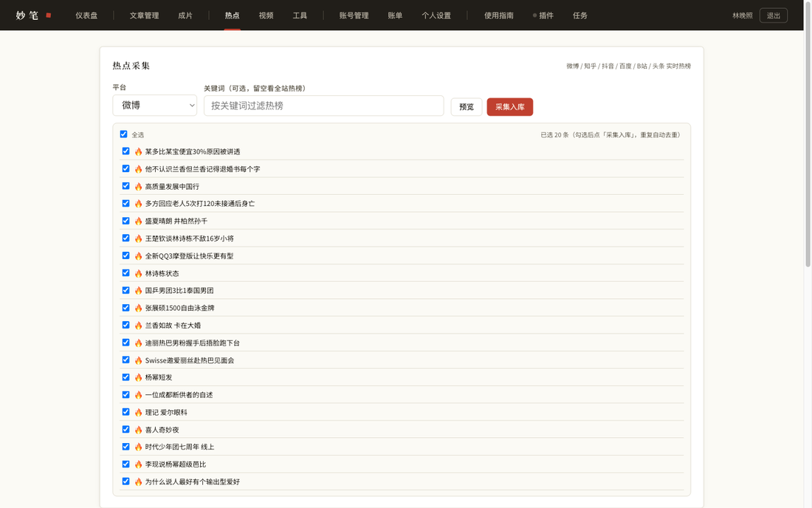
Task: Click the 预览 button
Action: pos(467,106)
